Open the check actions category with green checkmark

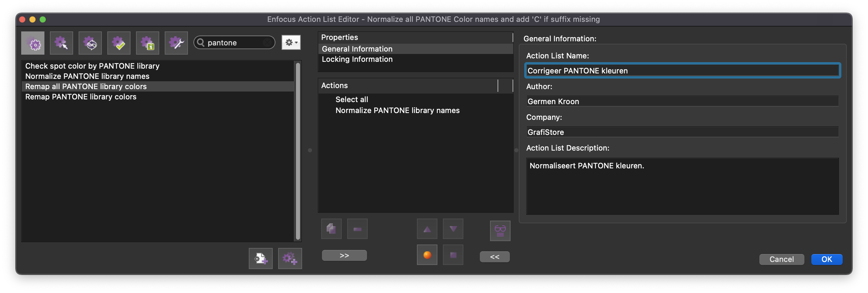coord(119,43)
